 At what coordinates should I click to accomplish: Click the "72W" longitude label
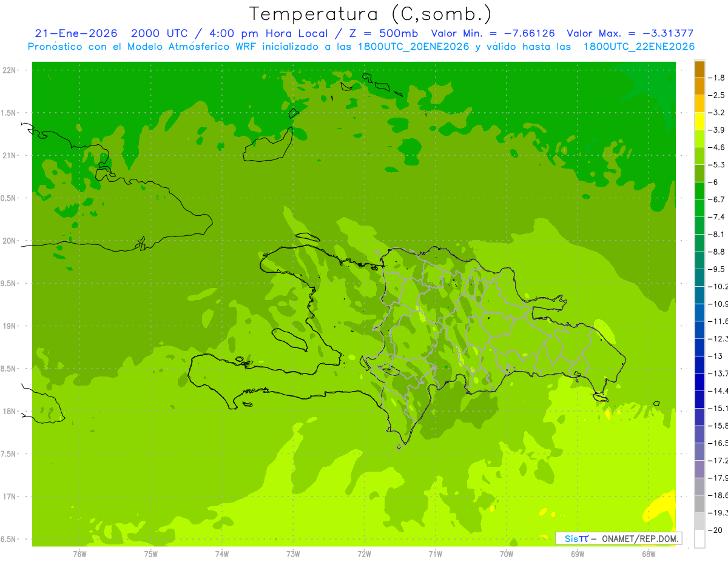point(364,554)
